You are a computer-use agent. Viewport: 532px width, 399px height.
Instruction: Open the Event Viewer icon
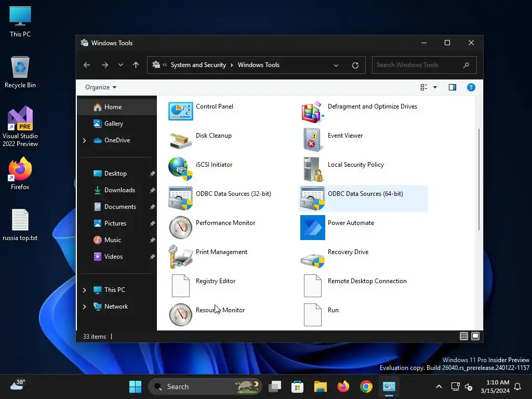click(x=312, y=140)
